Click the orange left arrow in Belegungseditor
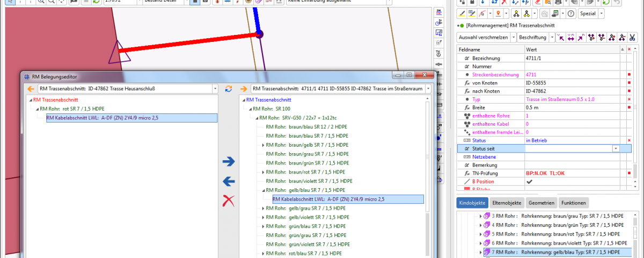644x258 pixels. 31,89
